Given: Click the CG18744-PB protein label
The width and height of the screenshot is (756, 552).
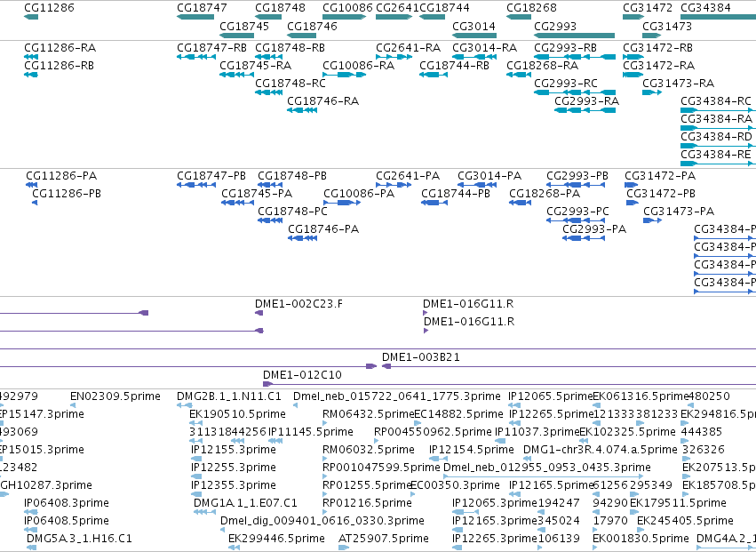Looking at the screenshot, I should tap(456, 194).
